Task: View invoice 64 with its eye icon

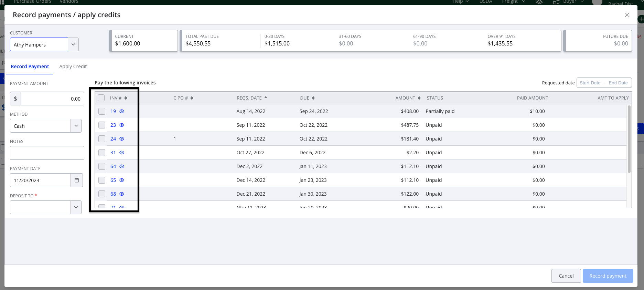Action: coord(122,166)
